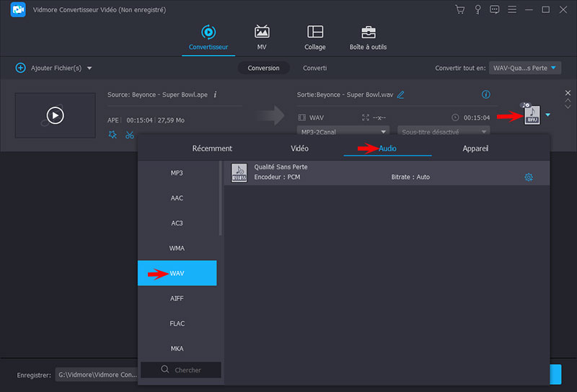The width and height of the screenshot is (577, 392).
Task: Open the hamburger menu in title bar
Action: 512,9
